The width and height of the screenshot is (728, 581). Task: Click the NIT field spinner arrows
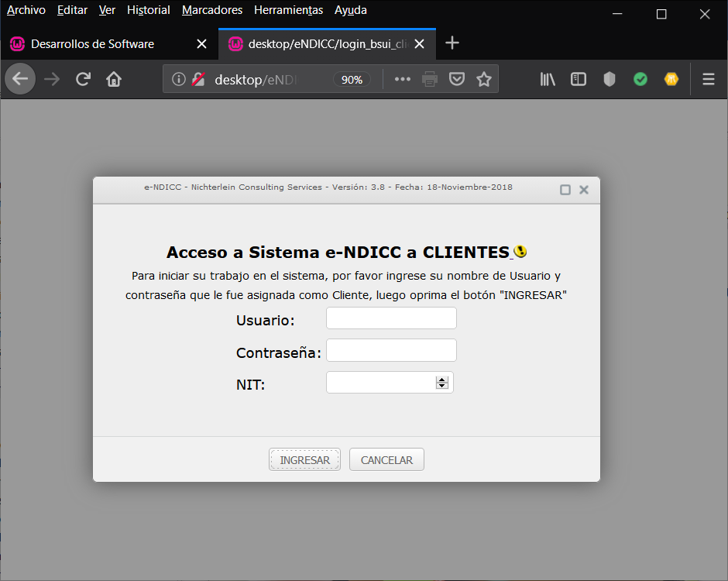[x=442, y=382]
